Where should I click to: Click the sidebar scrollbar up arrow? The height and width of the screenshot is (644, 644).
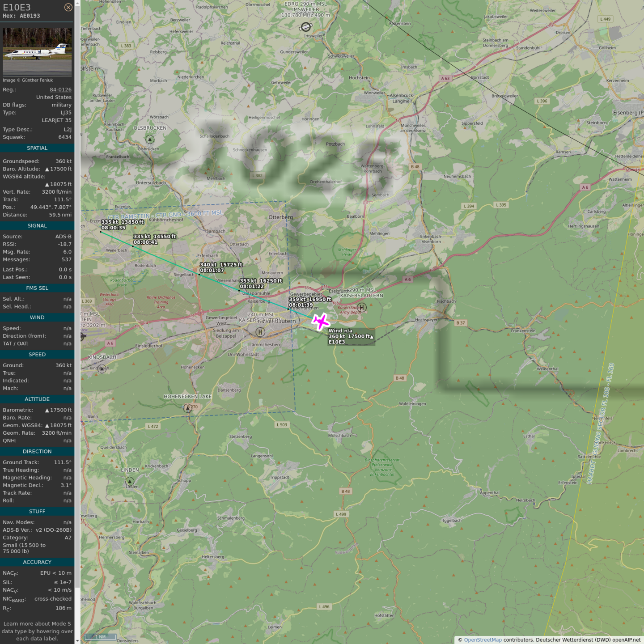coord(77,3)
